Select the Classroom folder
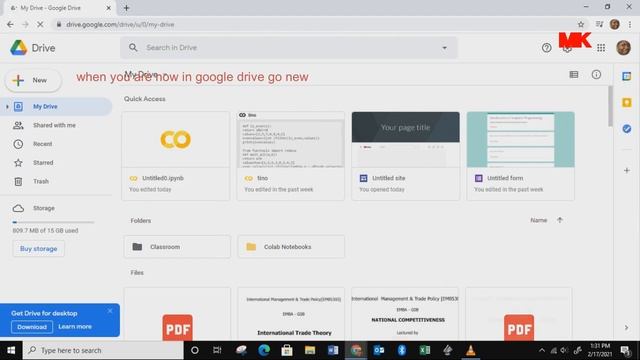640x360 pixels. tap(177, 247)
